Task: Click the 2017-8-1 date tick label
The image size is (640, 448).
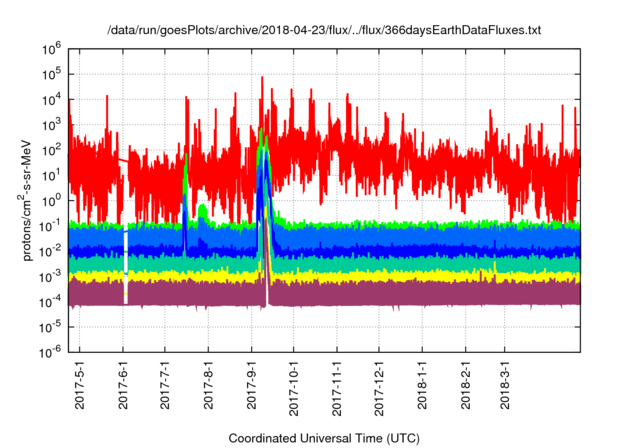Action: pyautogui.click(x=208, y=385)
